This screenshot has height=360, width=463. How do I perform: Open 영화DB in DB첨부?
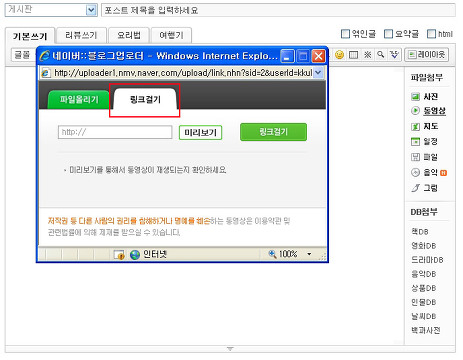424,246
